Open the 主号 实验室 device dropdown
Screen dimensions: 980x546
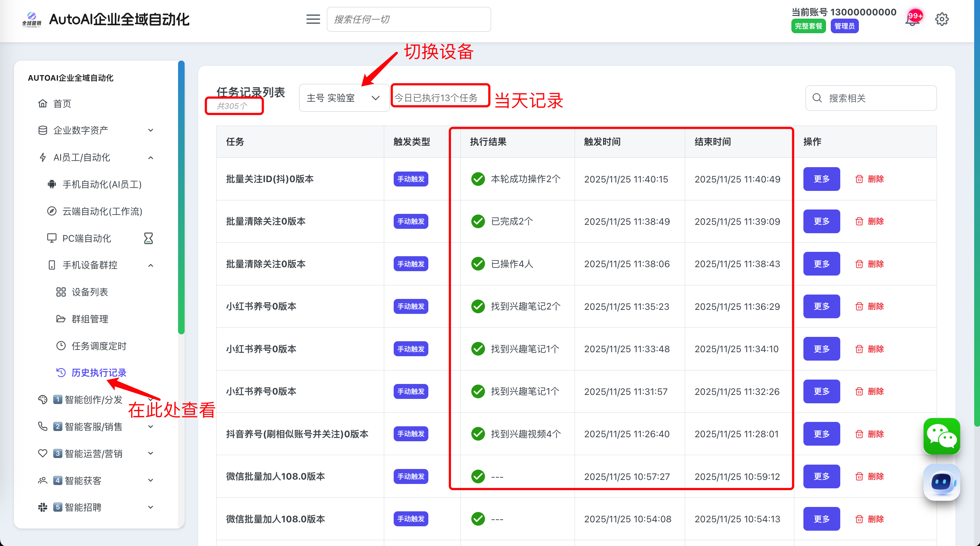coord(344,98)
